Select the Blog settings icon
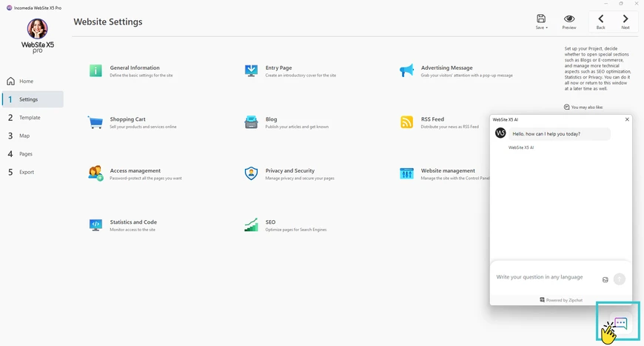644x346 pixels. (251, 122)
